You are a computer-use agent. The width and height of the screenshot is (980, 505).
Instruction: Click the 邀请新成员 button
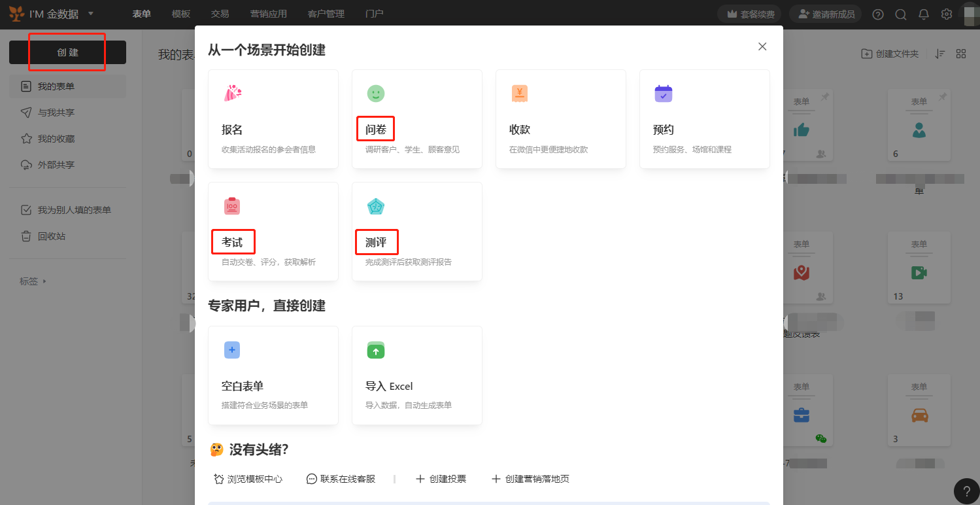[x=826, y=14]
